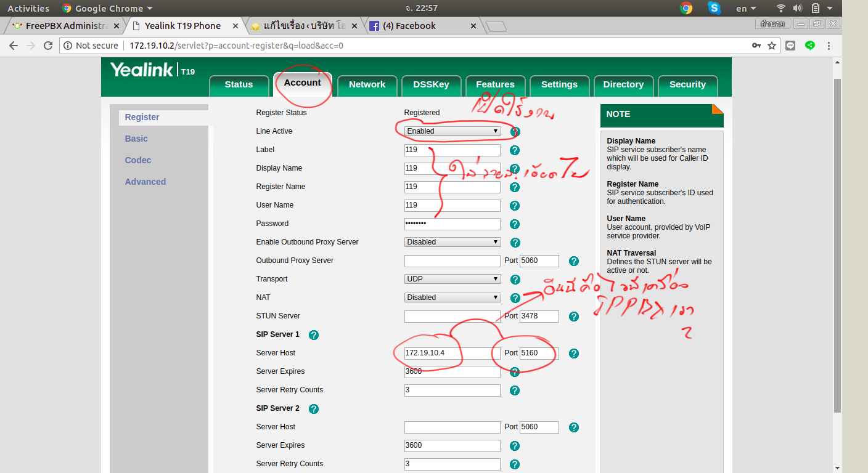
Task: Switch to the Status tab
Action: tap(239, 85)
